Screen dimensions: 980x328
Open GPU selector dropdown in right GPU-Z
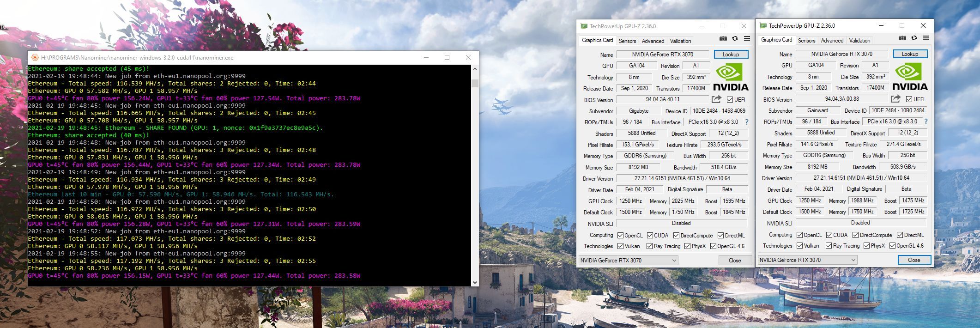click(x=807, y=260)
